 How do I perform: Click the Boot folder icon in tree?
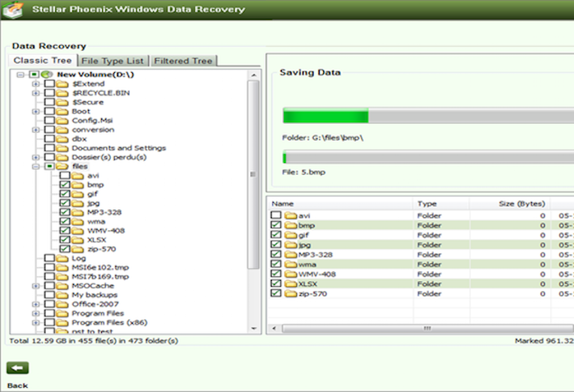[x=63, y=111]
